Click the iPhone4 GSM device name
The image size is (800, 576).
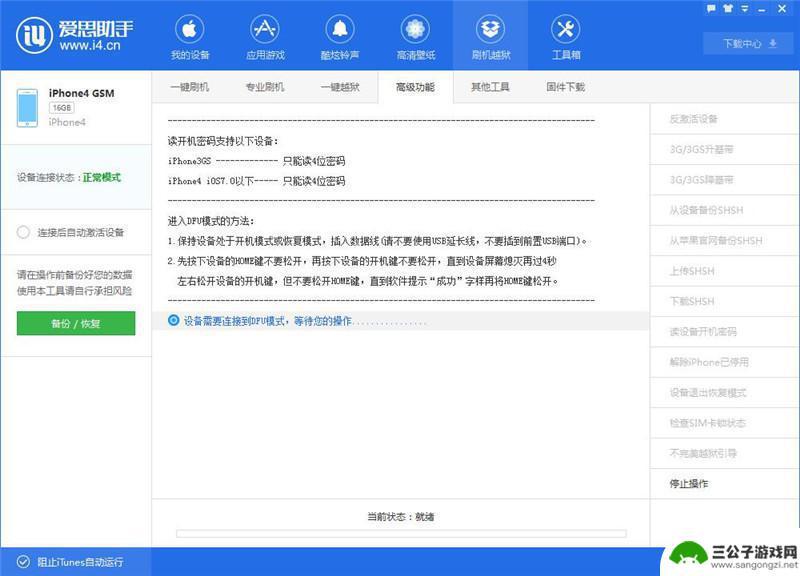pyautogui.click(x=82, y=93)
